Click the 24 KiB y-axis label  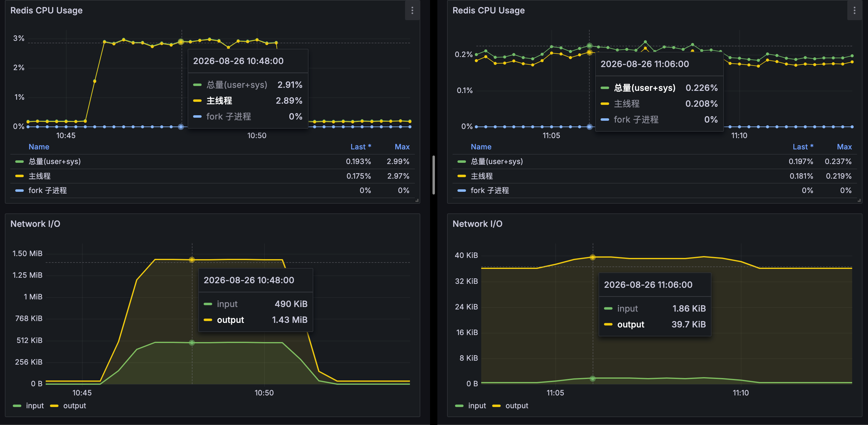point(466,307)
